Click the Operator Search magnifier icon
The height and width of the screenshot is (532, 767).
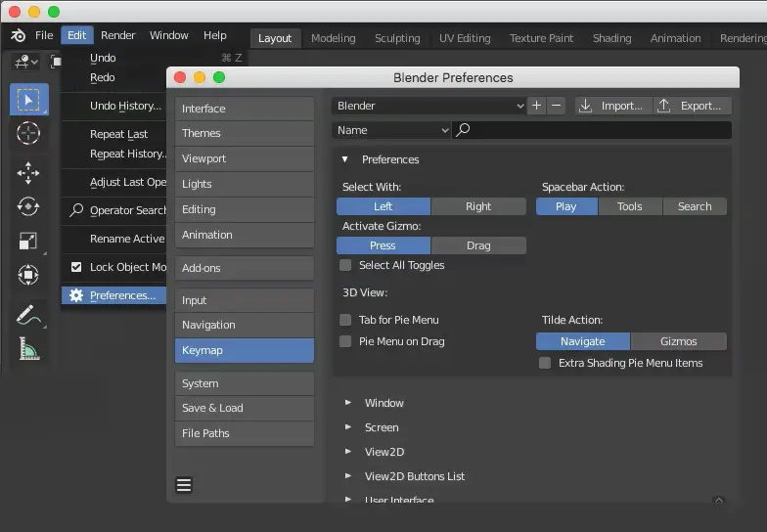(76, 209)
